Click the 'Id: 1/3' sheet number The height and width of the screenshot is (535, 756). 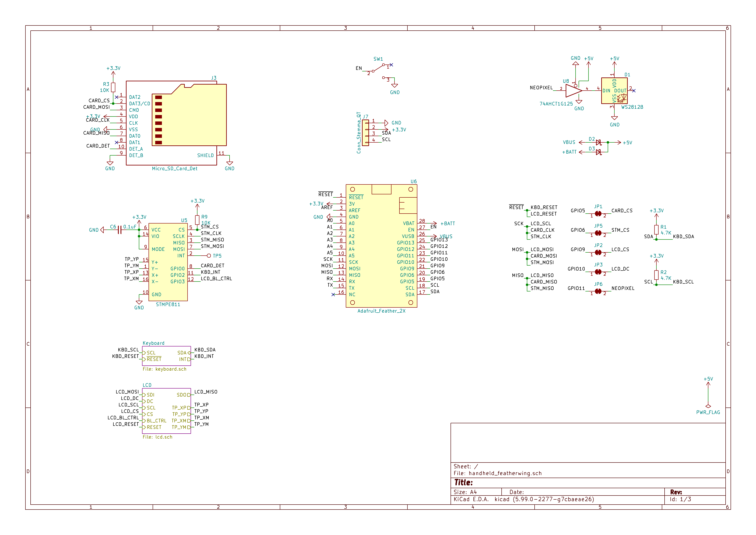(x=680, y=499)
